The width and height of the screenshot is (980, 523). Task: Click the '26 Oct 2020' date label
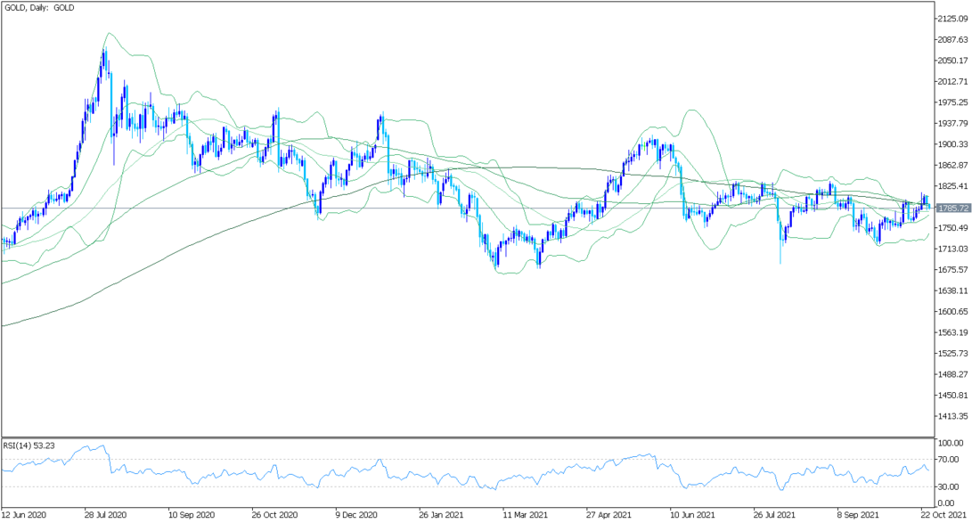274,515
